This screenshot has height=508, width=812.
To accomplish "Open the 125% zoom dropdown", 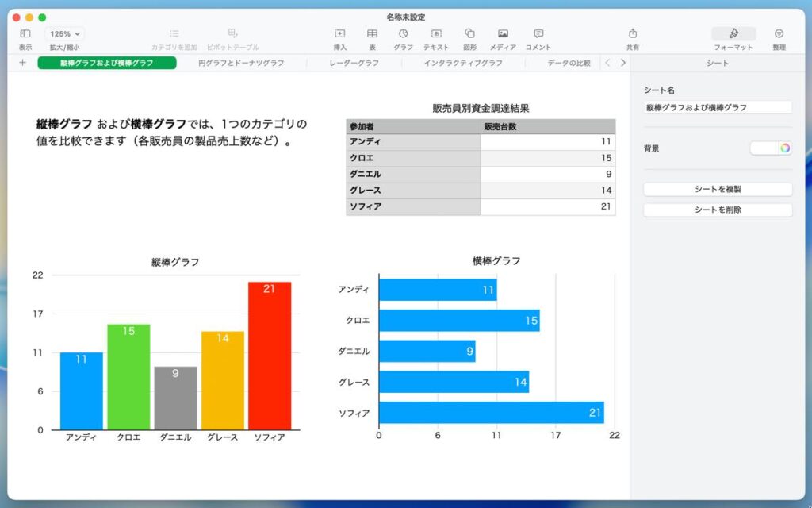I will tap(66, 34).
